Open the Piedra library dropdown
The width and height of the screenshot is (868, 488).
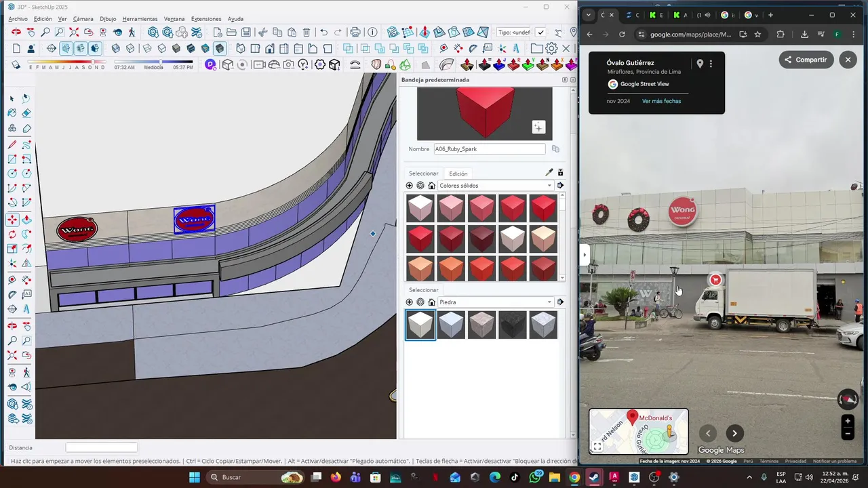[x=496, y=302]
